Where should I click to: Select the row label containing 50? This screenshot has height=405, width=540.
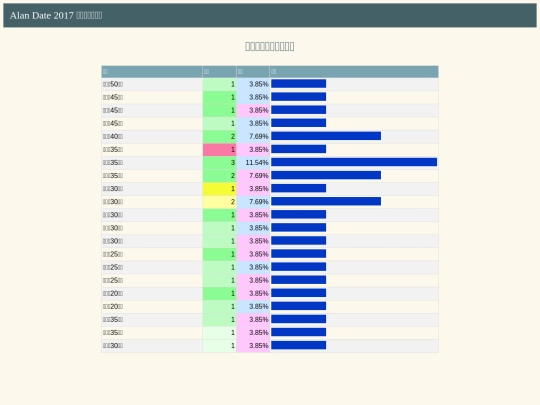[113, 84]
